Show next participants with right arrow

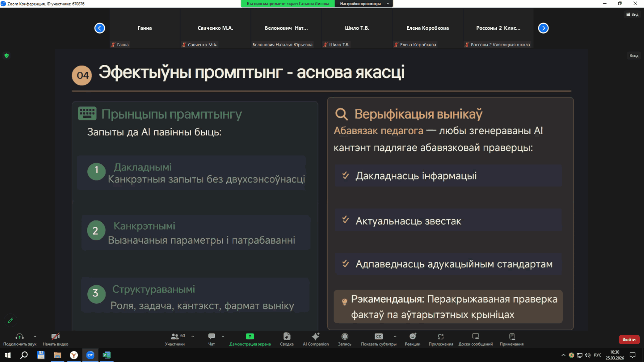[x=543, y=28]
